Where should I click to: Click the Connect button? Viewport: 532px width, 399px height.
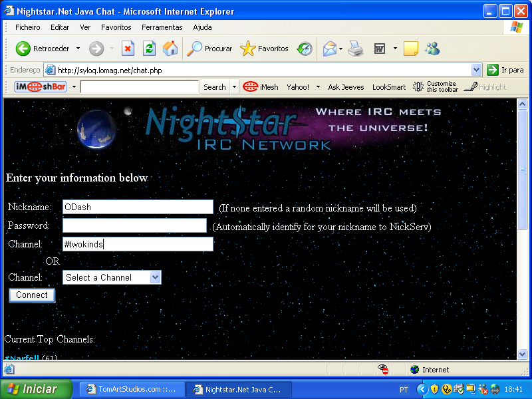coord(32,295)
